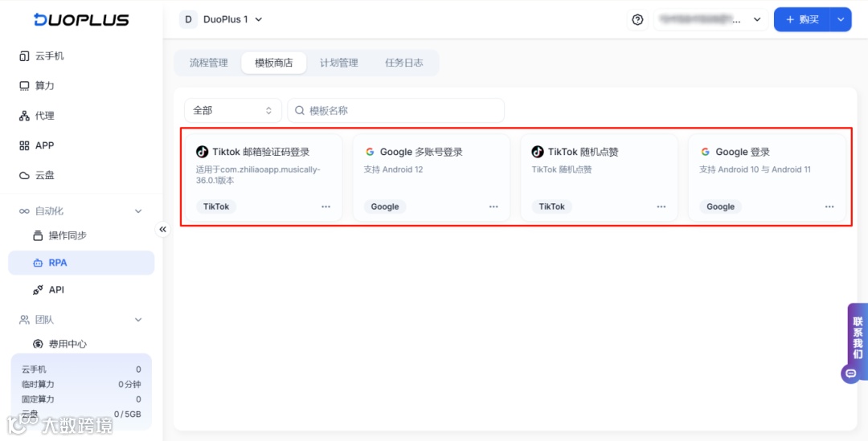868x441 pixels.
Task: Open the TikTok 随机点赞 template card
Action: [599, 178]
